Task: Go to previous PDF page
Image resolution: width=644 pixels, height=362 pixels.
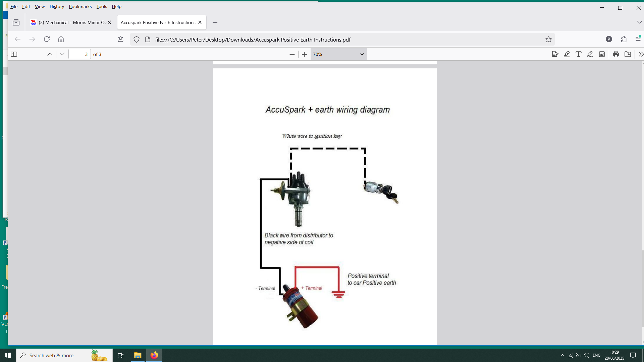Action: tap(50, 54)
